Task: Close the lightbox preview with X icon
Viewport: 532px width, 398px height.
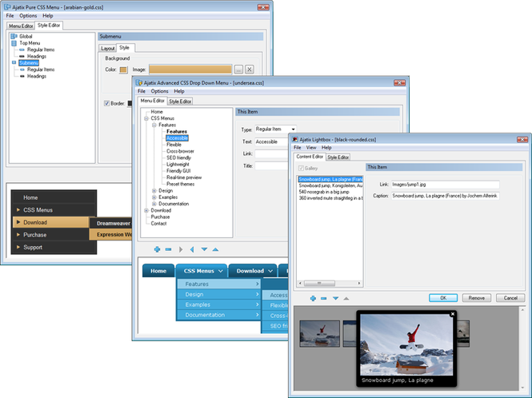Action: [452, 314]
